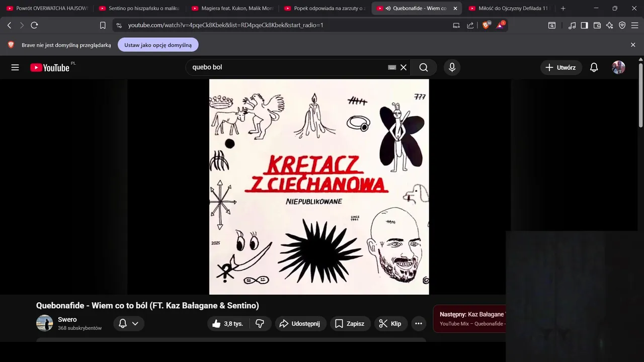Open the on-screen keyboard in search box
The height and width of the screenshot is (362, 644).
point(392,67)
